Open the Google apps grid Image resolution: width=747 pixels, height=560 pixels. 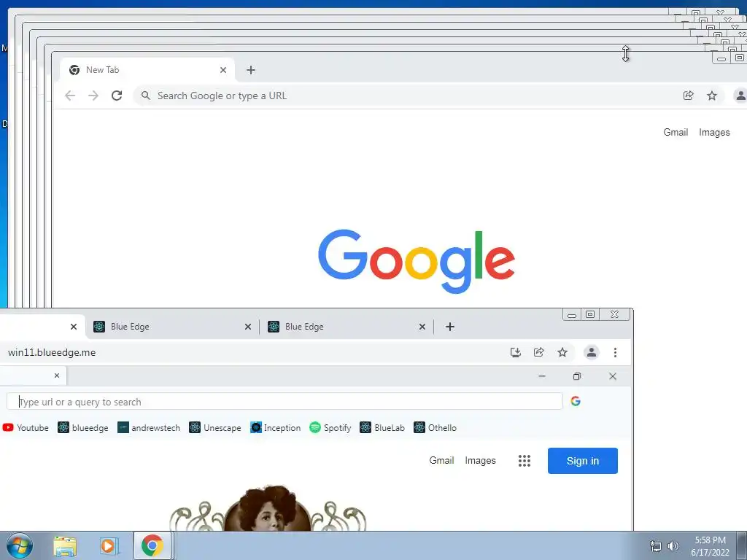click(524, 461)
